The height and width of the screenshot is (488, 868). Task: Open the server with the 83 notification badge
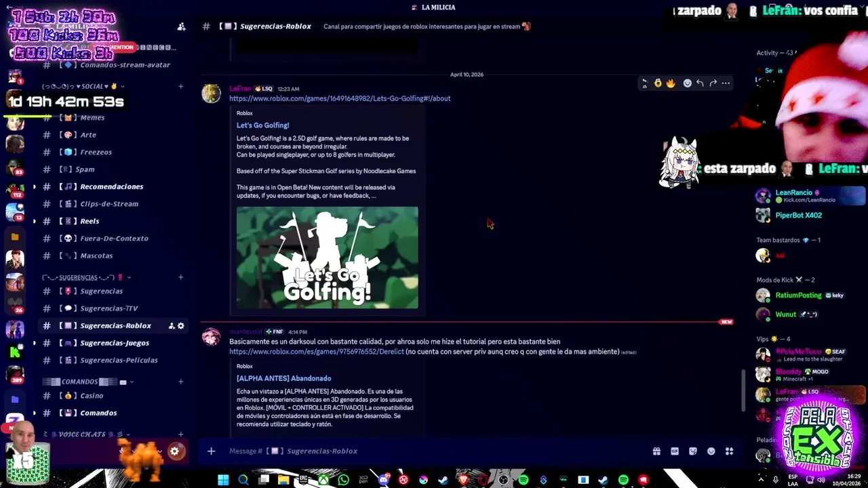(15, 166)
